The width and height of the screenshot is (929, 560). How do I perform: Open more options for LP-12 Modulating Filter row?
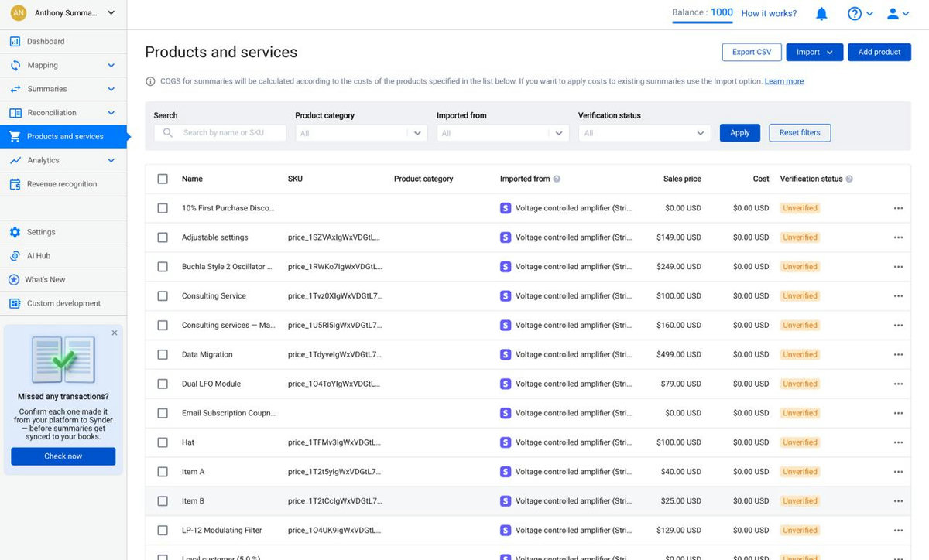tap(898, 531)
